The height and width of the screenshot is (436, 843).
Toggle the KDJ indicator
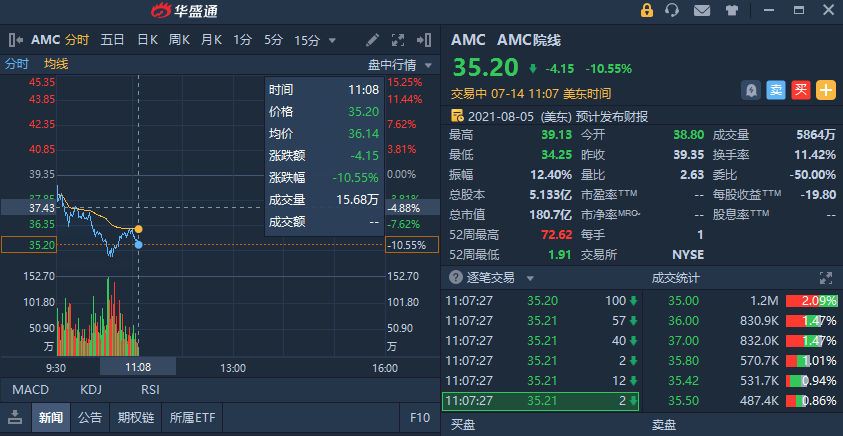(91, 389)
